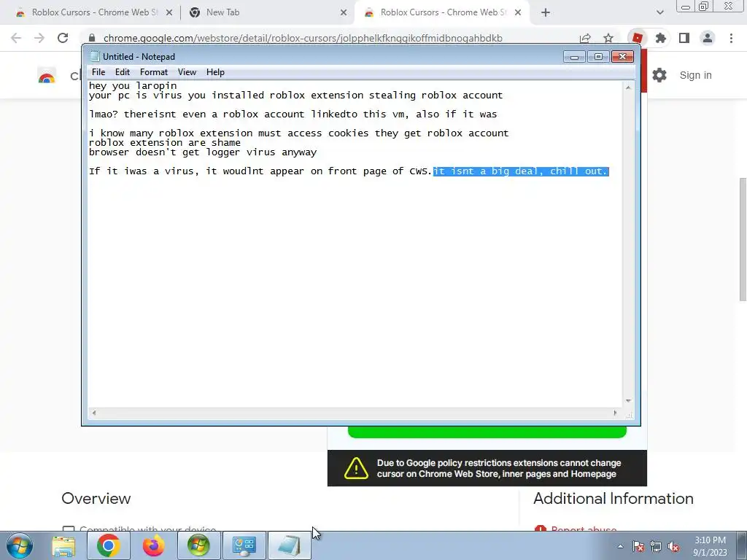Open the taskbar clock showing 3:10 PM
Screen dimensions: 747x560
(x=710, y=546)
